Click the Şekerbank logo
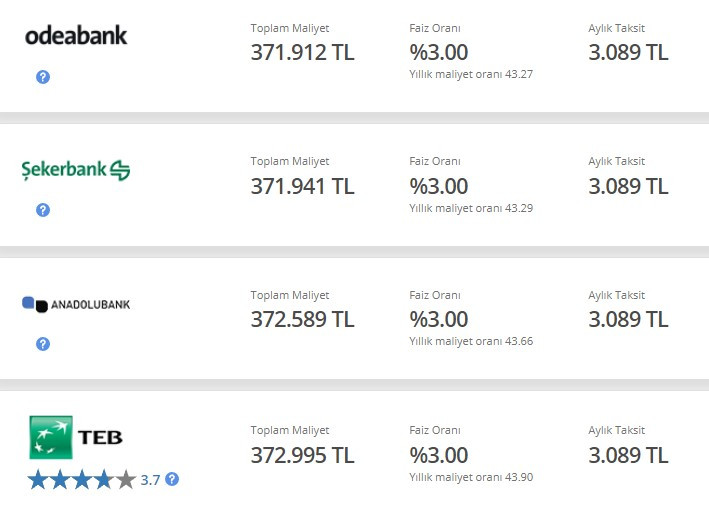This screenshot has height=508, width=709. pos(76,170)
